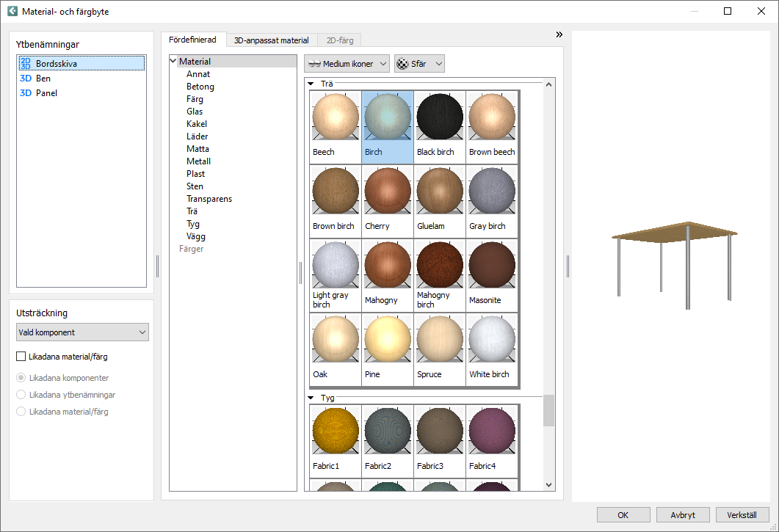The image size is (779, 532).
Task: Choose the Fabric1 yellow textile sphere
Action: point(336,431)
